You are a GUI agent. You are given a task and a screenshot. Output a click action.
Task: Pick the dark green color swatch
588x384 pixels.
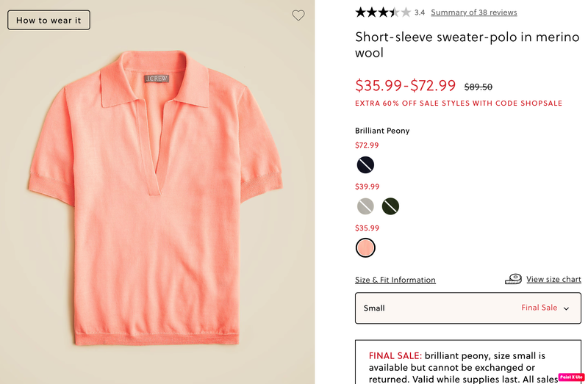[390, 206]
